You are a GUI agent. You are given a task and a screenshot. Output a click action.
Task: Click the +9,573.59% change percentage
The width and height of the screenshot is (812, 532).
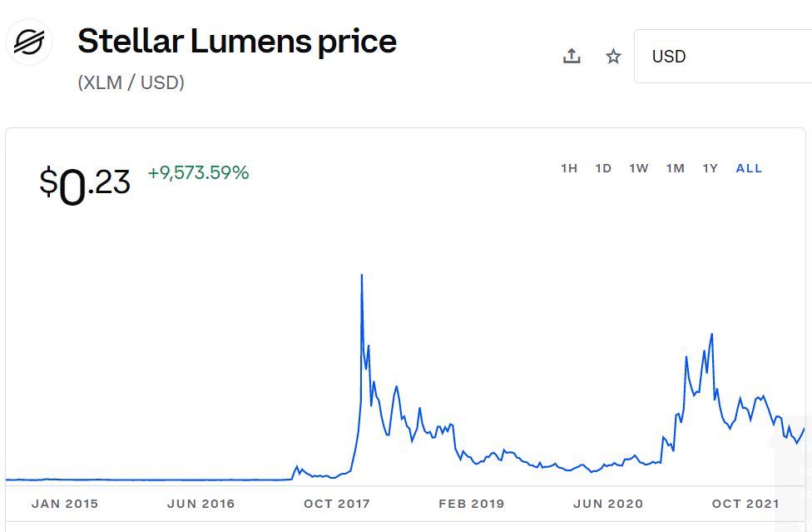(196, 172)
